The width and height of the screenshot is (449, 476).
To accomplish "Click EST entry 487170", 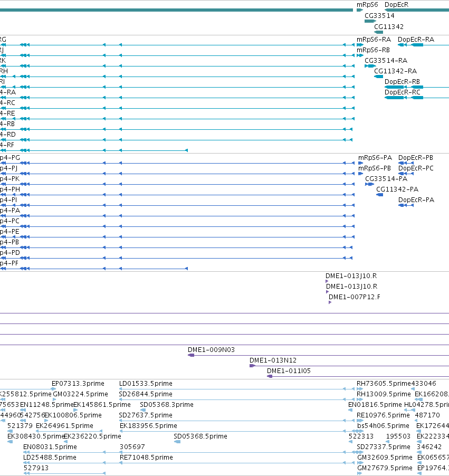I will [427, 415].
